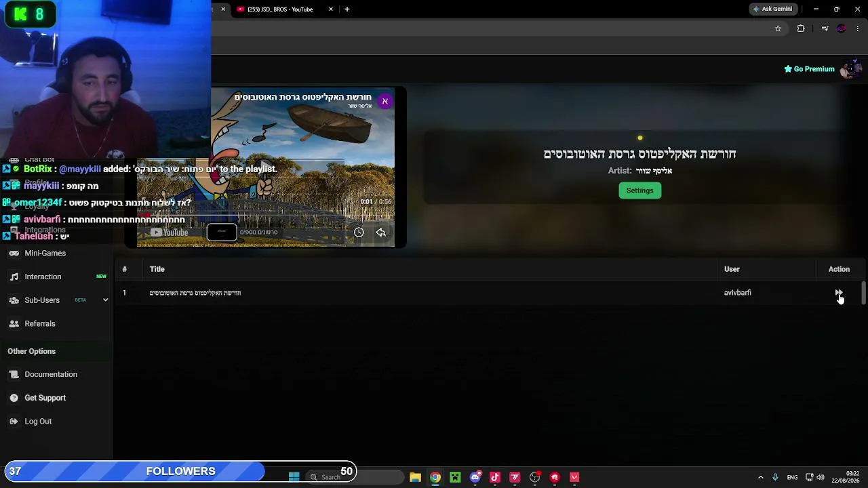This screenshot has width=868, height=488.
Task: Click the song title in queue row 1
Action: pyautogui.click(x=195, y=293)
